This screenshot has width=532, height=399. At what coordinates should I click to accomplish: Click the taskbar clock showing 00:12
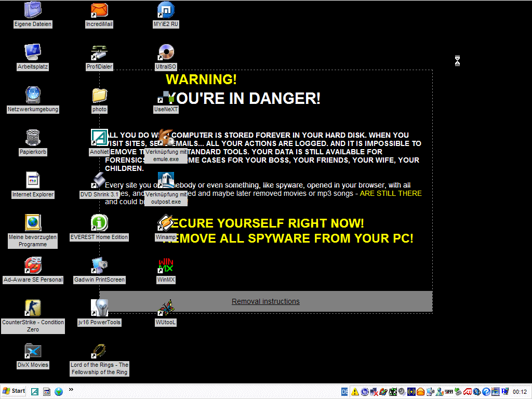click(x=520, y=392)
